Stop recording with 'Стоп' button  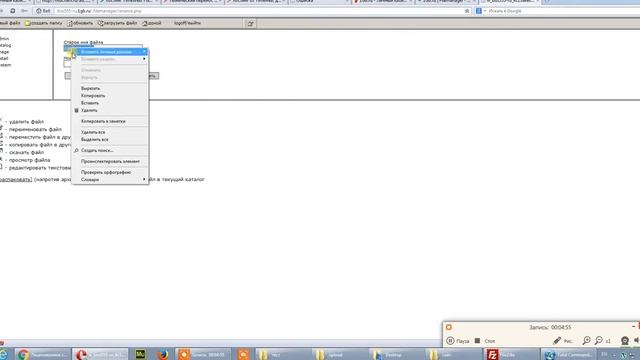(484, 340)
